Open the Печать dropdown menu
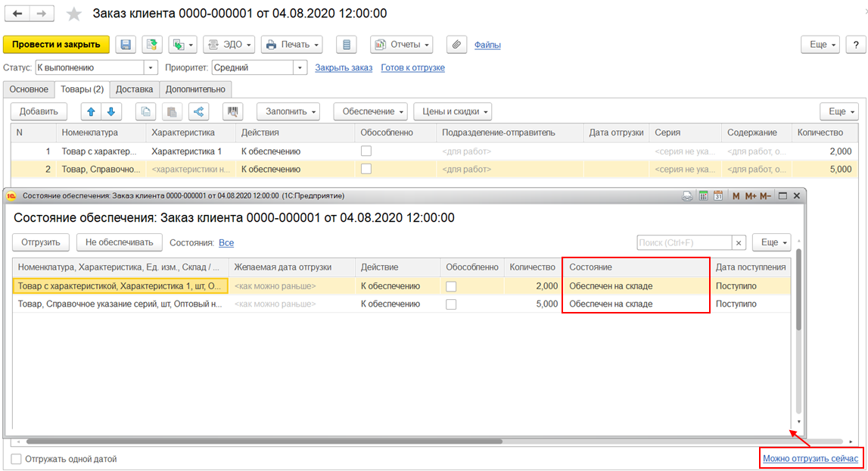 (x=293, y=45)
